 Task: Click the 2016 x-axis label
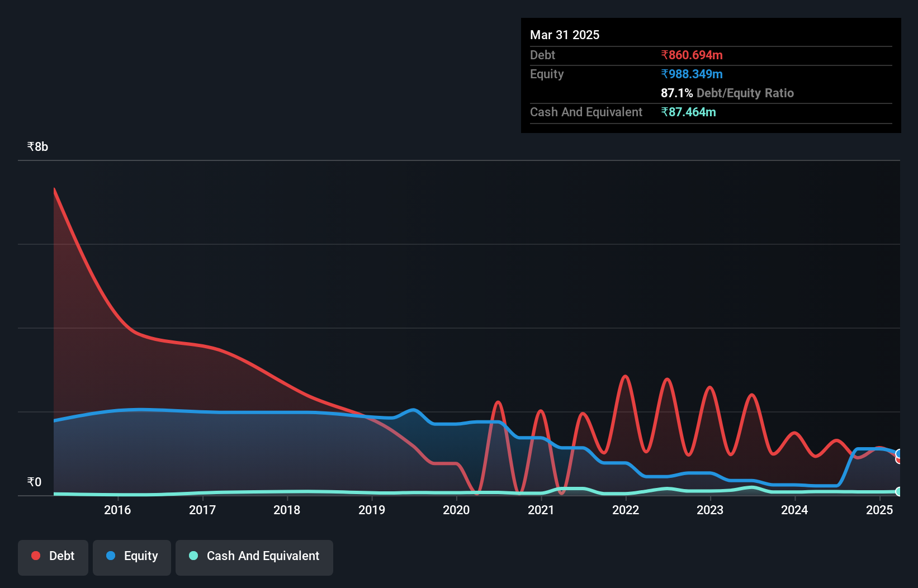(x=117, y=510)
